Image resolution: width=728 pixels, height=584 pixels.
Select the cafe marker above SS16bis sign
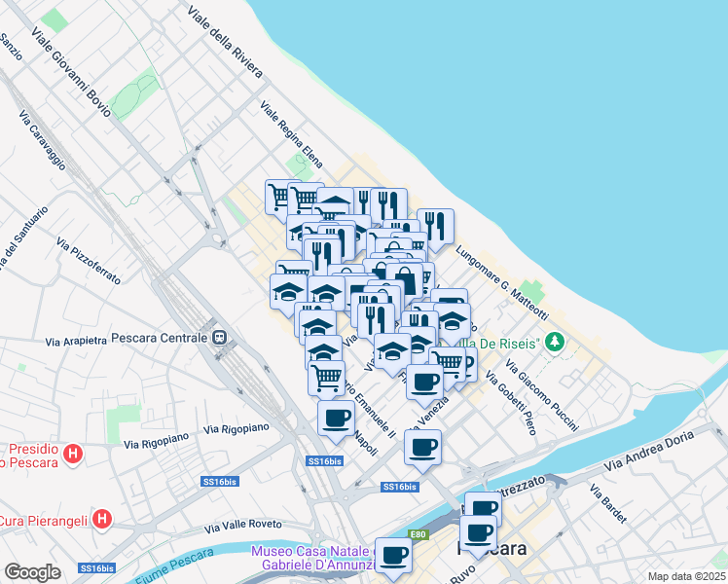tap(422, 449)
